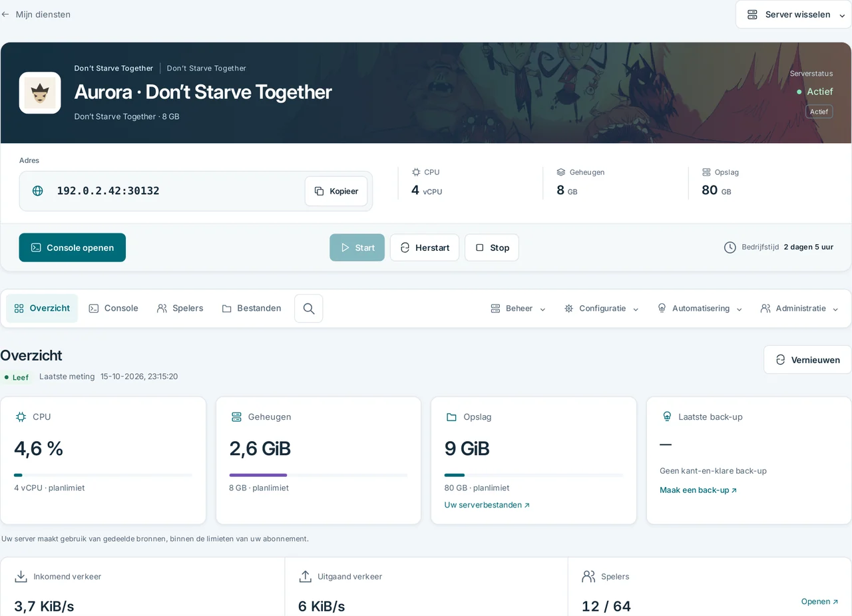Follow the Maak een back-up link
The image size is (852, 616).
click(698, 490)
